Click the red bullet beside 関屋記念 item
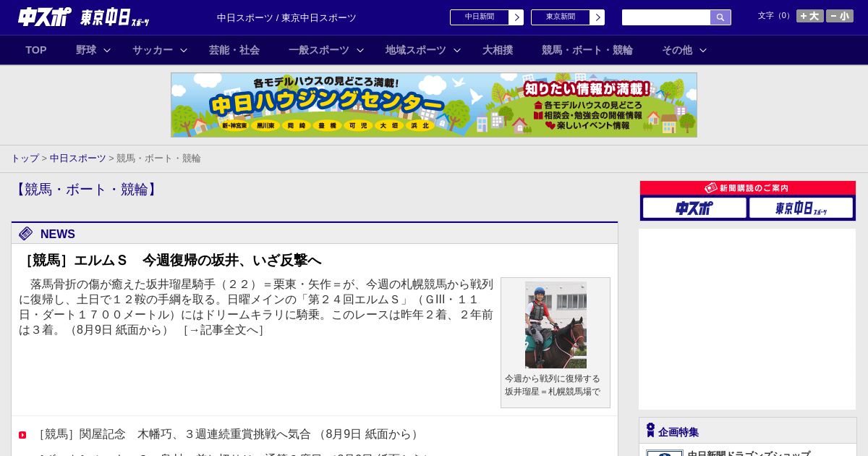868x456 pixels. coord(22,435)
